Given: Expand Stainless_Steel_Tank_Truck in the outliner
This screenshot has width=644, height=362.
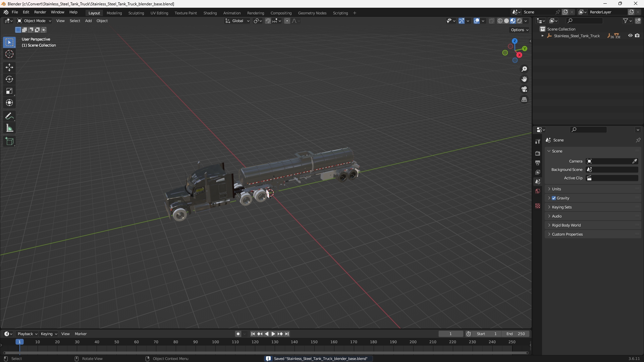Looking at the screenshot, I should 542,36.
